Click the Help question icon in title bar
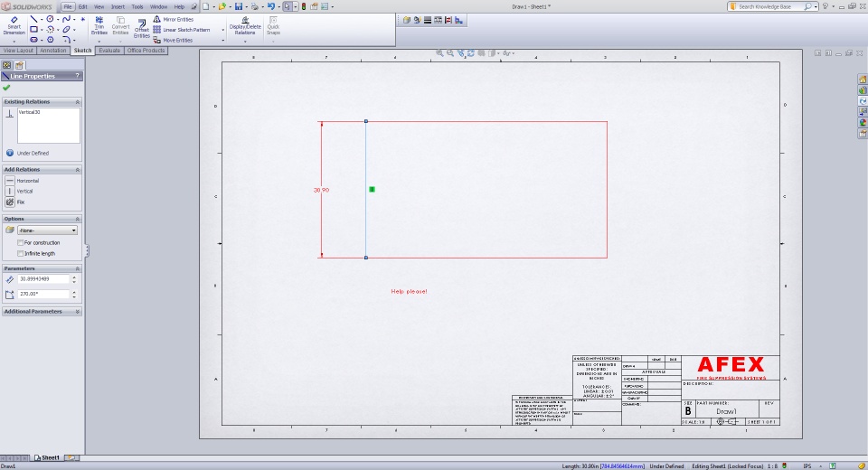The height and width of the screenshot is (470, 868). [826, 6]
